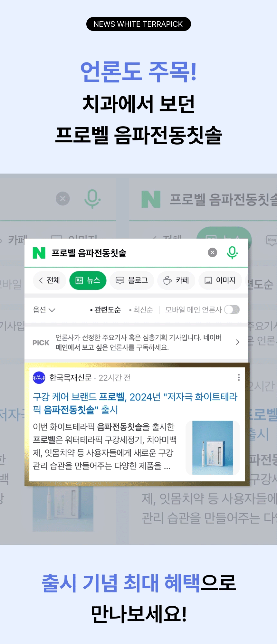The height and width of the screenshot is (644, 277).
Task: Open the three-dot article options menu
Action: click(239, 377)
